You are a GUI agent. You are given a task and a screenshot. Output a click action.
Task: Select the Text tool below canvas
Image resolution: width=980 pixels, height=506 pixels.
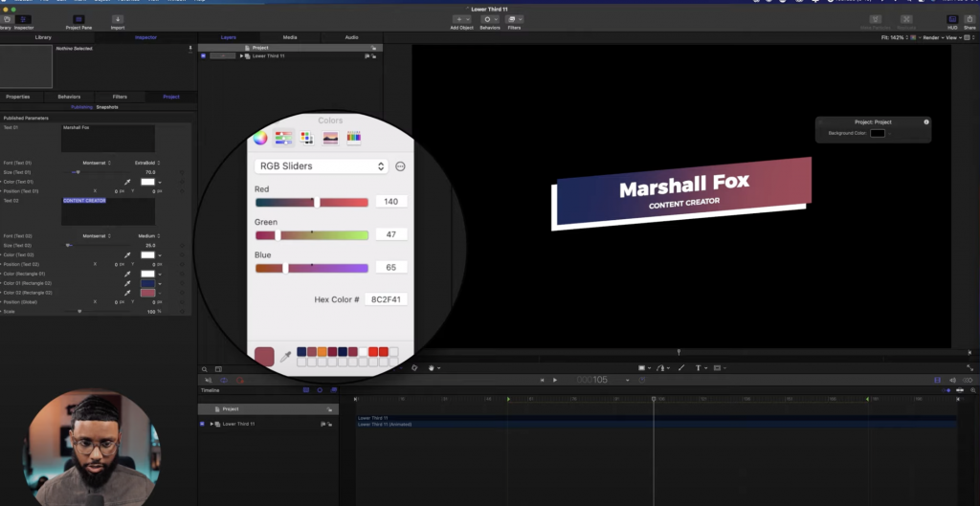698,368
